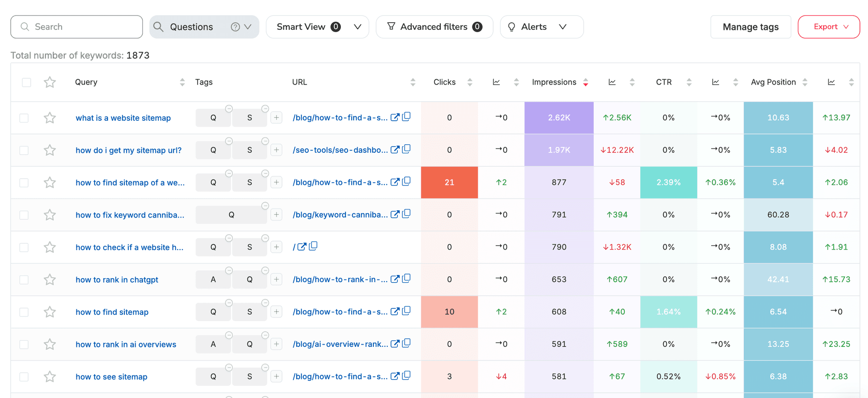
Task: Open external link for /blog/how-to-rank-in-... URL
Action: tap(395, 279)
